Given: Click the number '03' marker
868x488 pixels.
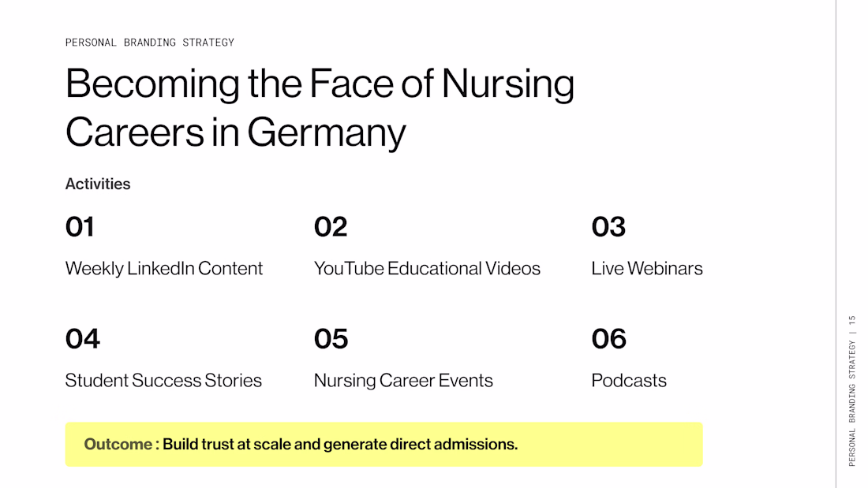Looking at the screenshot, I should (608, 227).
